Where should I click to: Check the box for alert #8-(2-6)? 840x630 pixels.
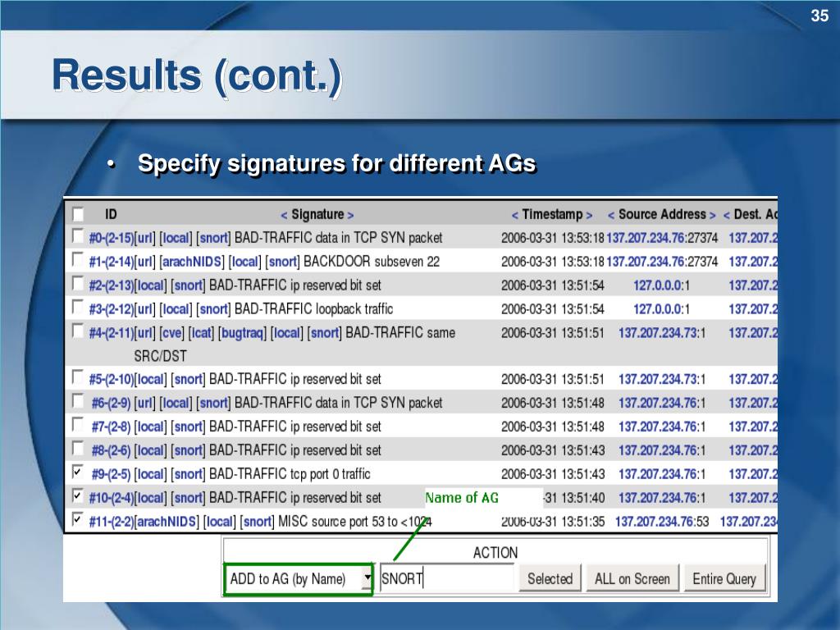click(78, 448)
